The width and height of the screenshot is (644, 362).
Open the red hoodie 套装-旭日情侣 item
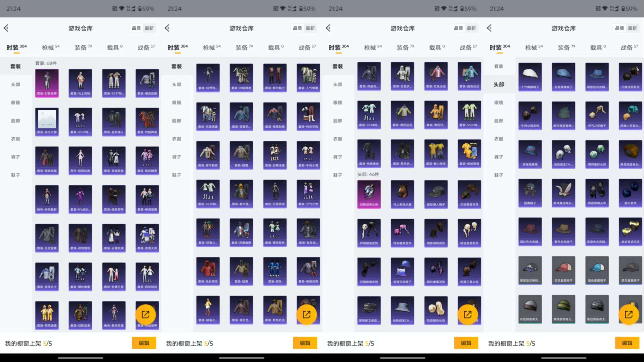point(208,271)
